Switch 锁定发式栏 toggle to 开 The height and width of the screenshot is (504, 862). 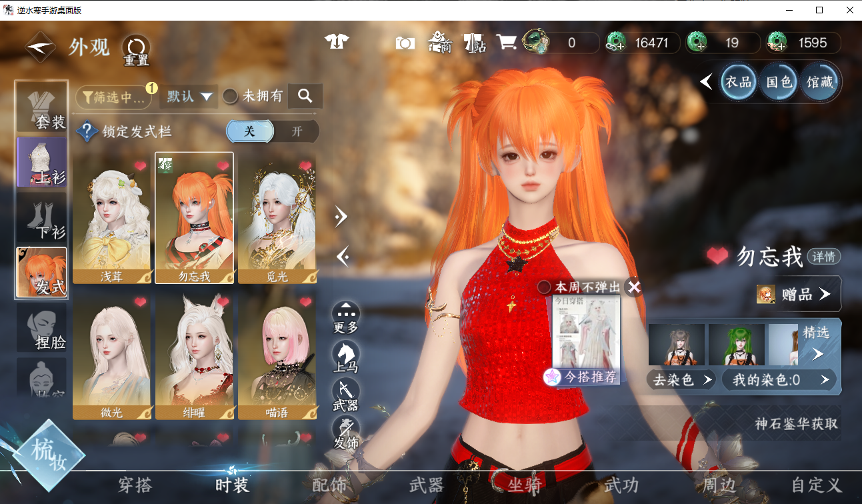[x=297, y=131]
